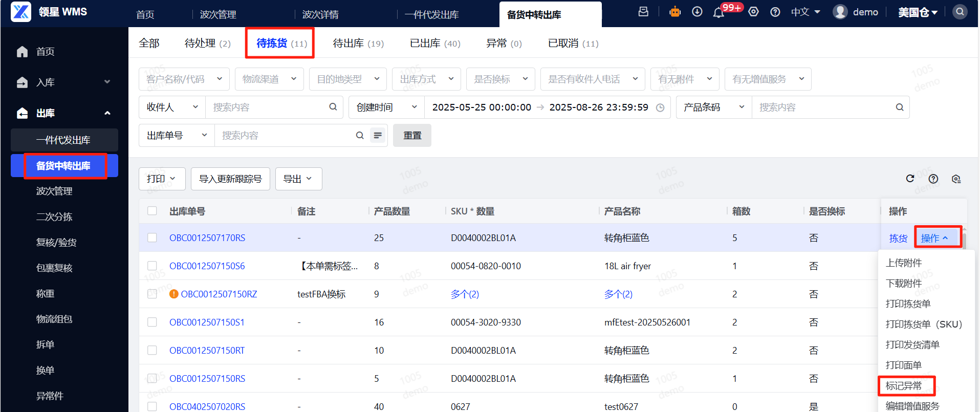Open the 客户名称/代码 dropdown
The height and width of the screenshot is (412, 980).
tap(184, 79)
